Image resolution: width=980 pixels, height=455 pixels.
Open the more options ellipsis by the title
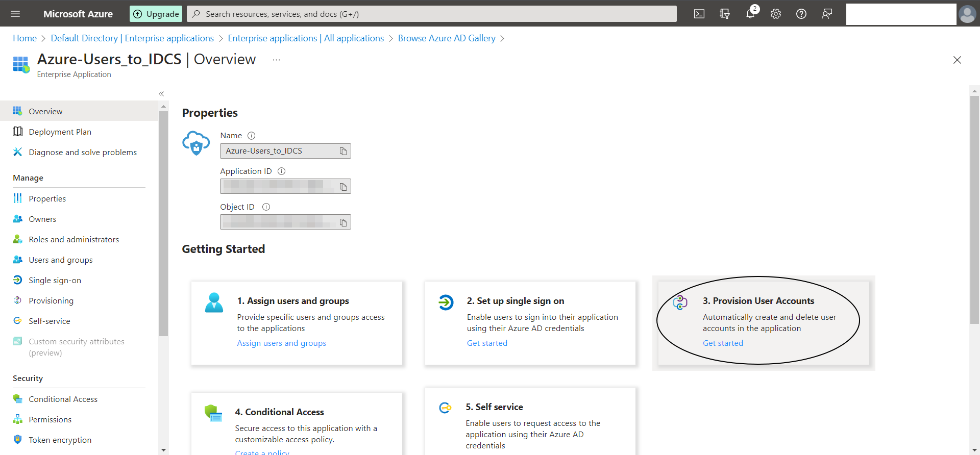coord(276,60)
